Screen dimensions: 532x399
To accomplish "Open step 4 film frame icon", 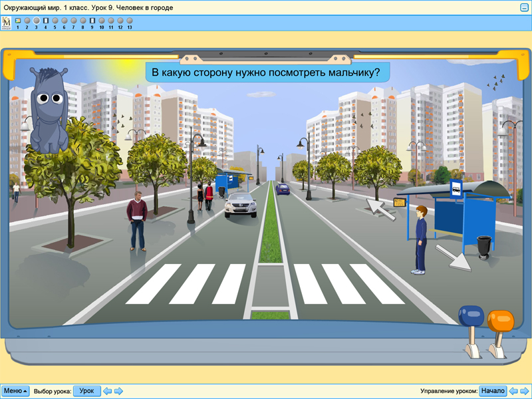I will coord(46,21).
